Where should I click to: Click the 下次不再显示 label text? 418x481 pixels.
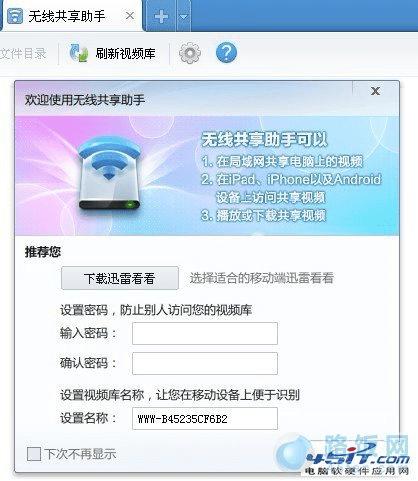click(80, 454)
